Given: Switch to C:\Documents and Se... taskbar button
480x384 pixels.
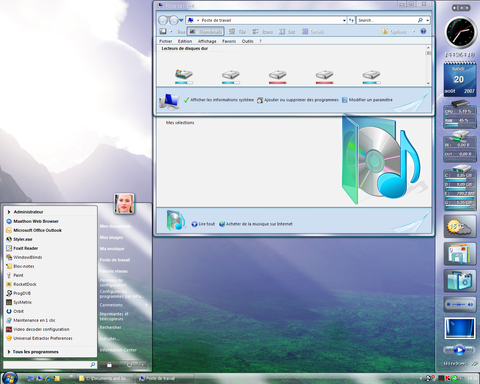Looking at the screenshot, I should 104,378.
